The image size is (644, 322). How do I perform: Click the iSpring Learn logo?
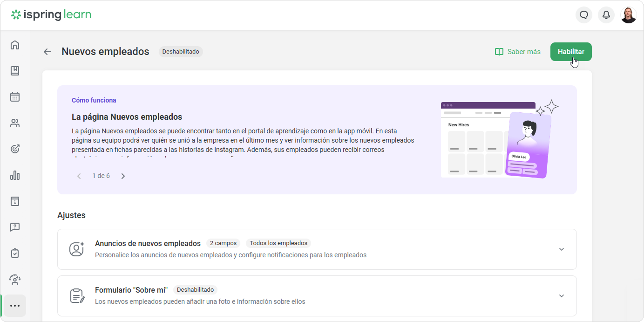tap(51, 15)
